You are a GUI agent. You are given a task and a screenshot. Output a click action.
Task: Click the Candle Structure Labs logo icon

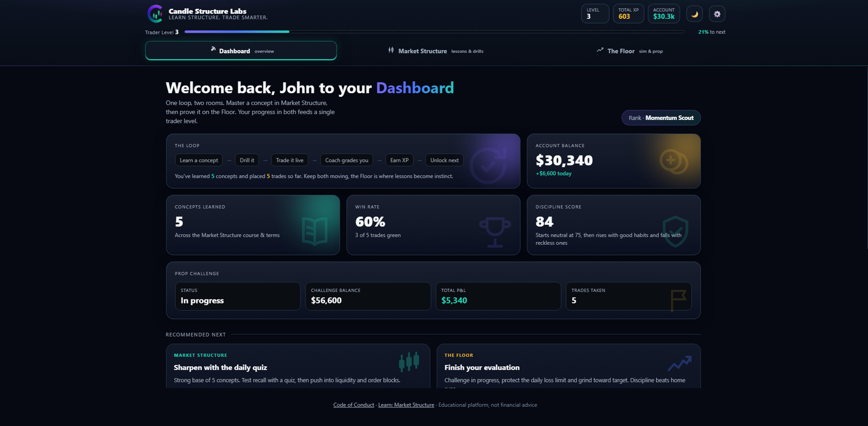click(x=155, y=14)
